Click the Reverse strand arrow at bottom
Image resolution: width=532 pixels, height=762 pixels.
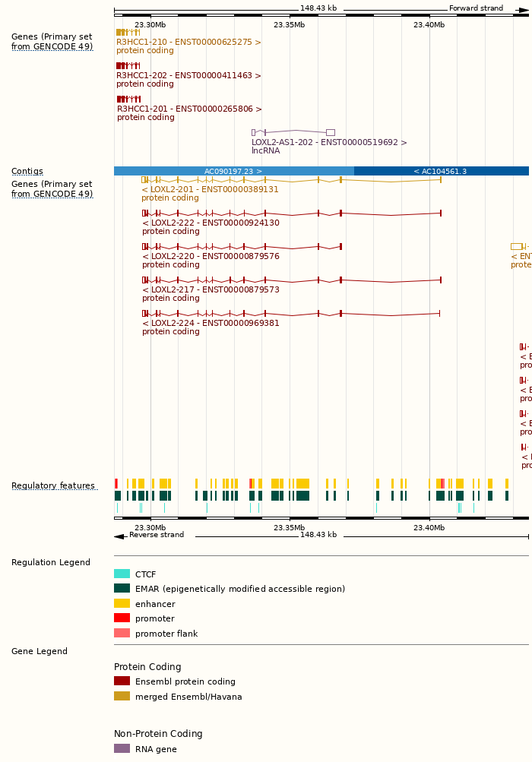point(119,536)
